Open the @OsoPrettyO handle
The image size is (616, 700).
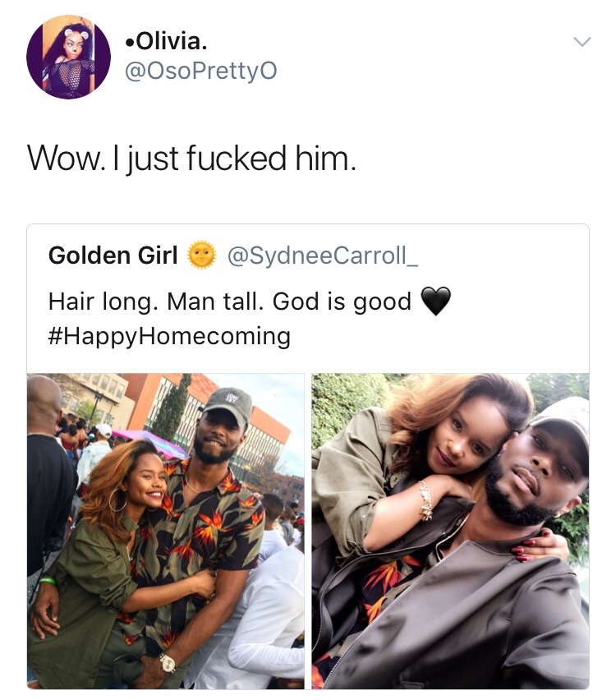[200, 71]
